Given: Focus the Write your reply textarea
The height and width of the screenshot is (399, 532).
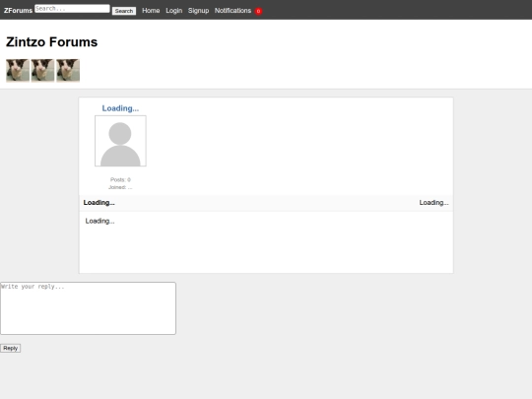Looking at the screenshot, I should pos(88,308).
